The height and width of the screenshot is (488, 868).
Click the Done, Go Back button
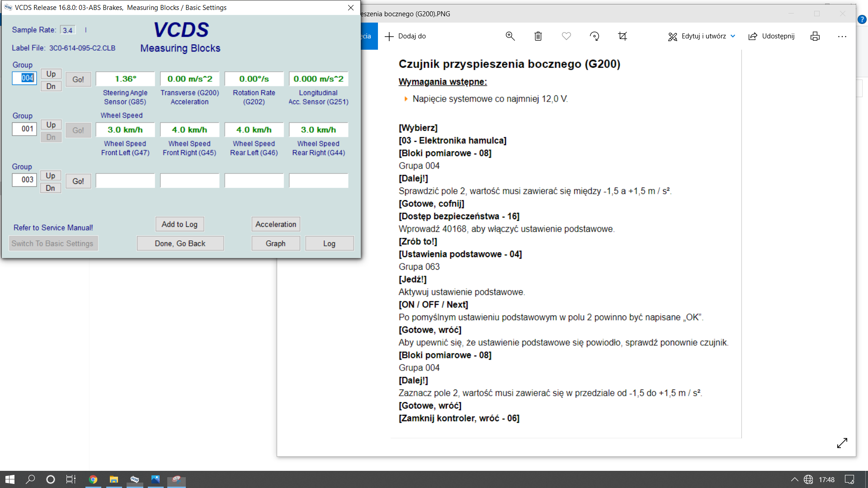click(180, 244)
